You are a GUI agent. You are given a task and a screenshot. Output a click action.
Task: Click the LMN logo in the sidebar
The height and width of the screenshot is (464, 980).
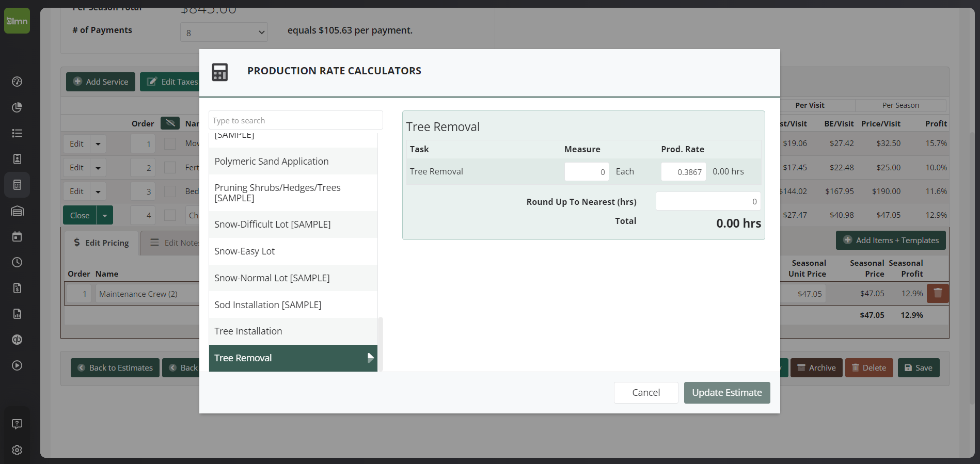click(x=17, y=21)
